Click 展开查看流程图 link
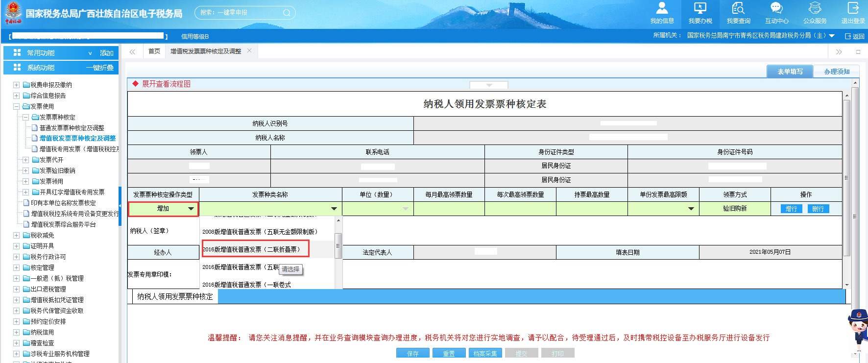 tap(166, 84)
